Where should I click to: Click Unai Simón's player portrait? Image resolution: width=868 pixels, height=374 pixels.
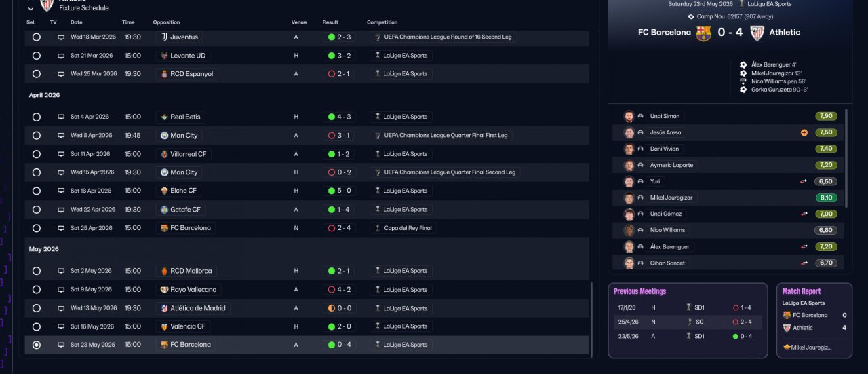[x=629, y=116]
